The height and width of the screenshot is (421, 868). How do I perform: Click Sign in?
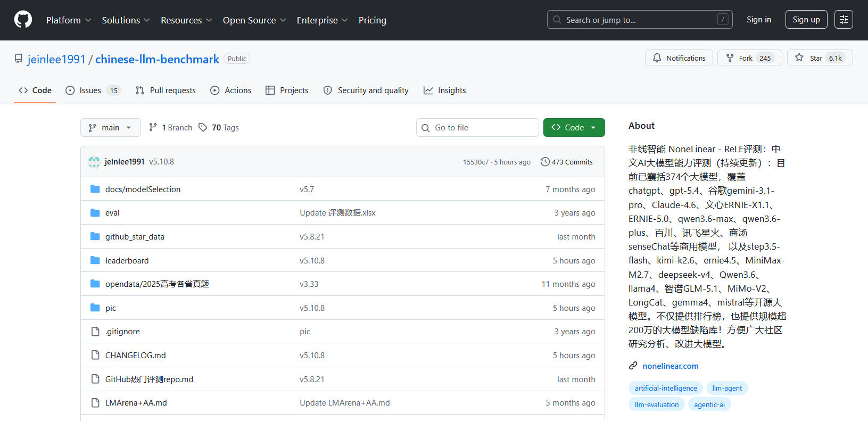(x=759, y=20)
